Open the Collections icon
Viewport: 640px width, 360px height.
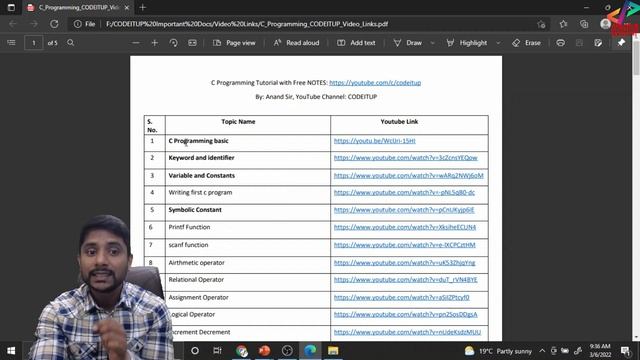[x=584, y=24]
